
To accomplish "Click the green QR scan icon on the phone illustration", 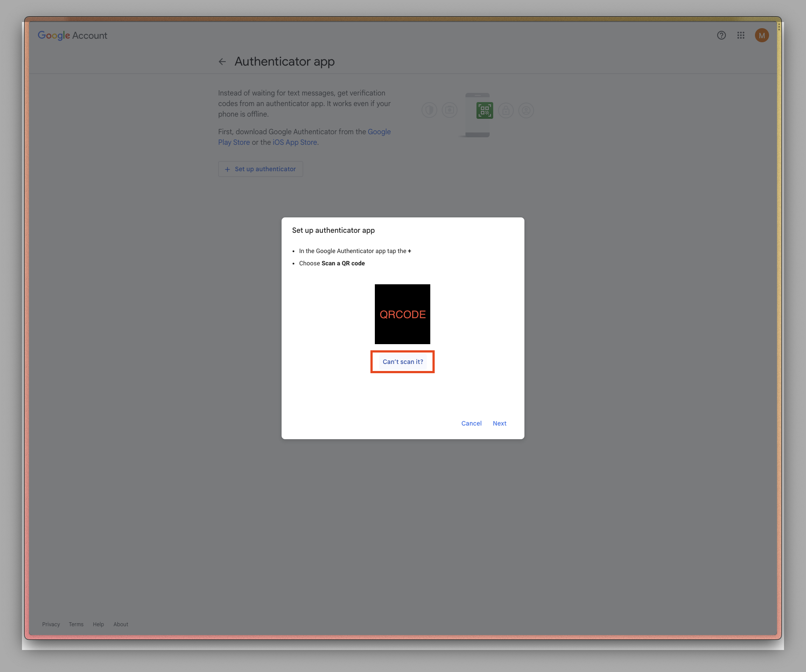I will [485, 110].
